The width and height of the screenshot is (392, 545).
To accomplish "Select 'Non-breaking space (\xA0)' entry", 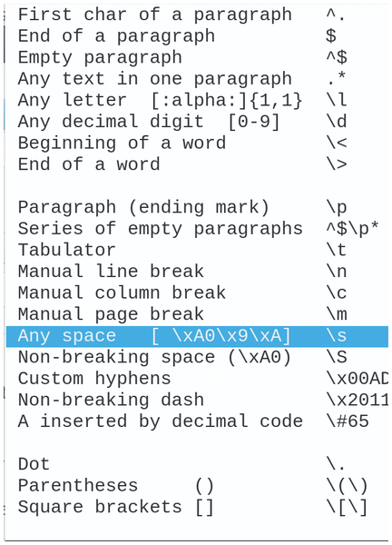I will [197, 358].
